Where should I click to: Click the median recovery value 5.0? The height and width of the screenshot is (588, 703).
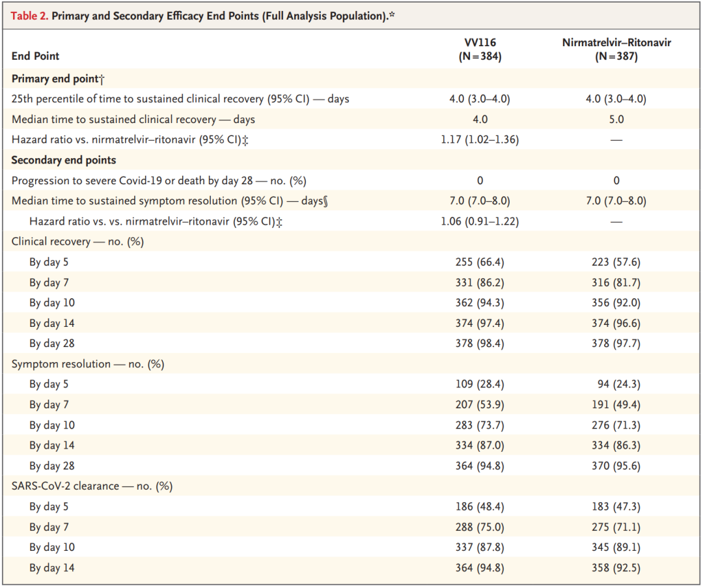pos(616,120)
